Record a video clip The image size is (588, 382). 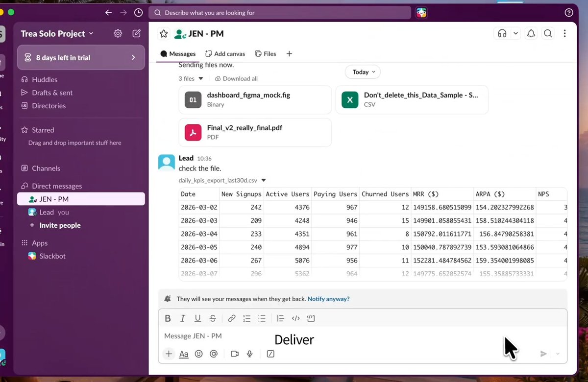point(234,354)
